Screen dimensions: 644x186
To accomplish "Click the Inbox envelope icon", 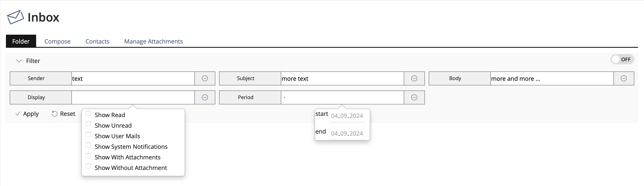I will pyautogui.click(x=15, y=17).
